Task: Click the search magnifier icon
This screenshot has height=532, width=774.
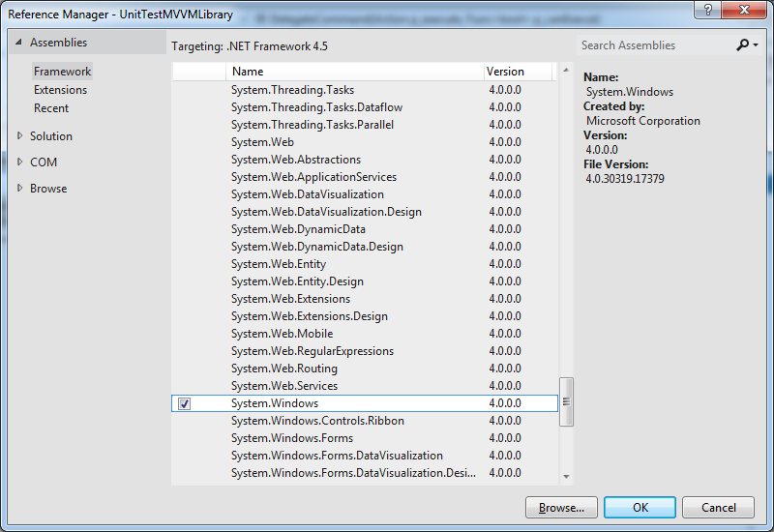Action: 743,44
